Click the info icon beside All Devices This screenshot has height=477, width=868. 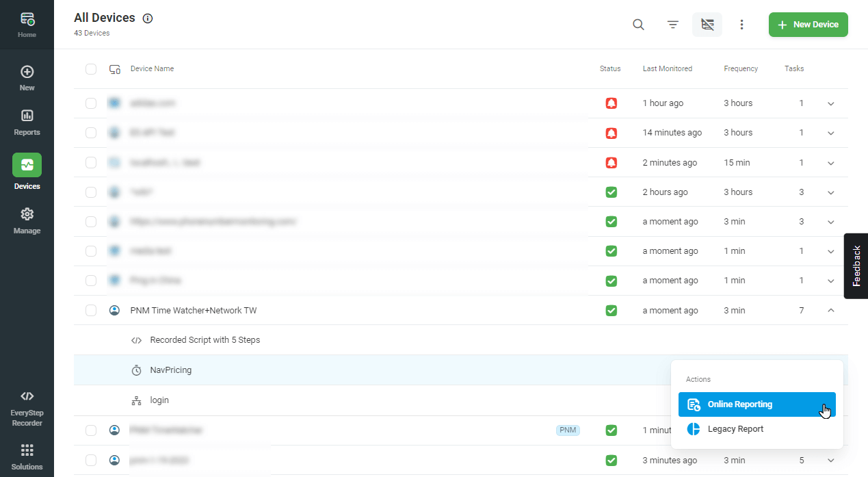point(148,18)
